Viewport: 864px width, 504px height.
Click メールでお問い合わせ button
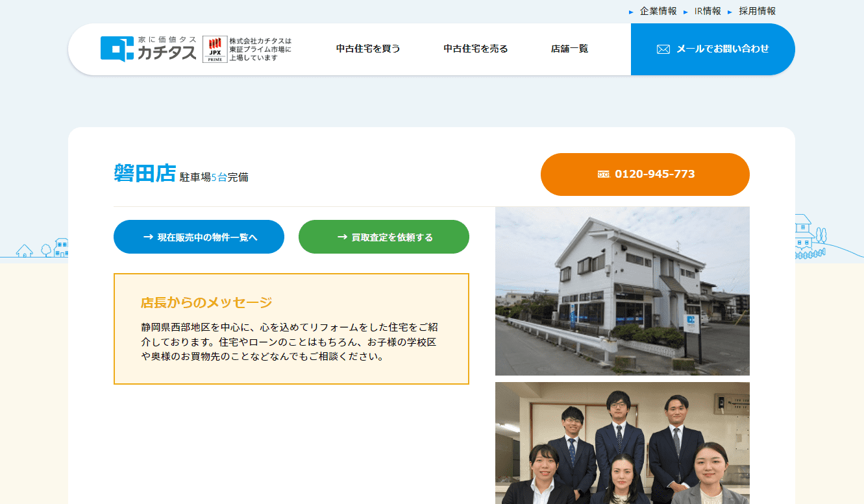[713, 49]
